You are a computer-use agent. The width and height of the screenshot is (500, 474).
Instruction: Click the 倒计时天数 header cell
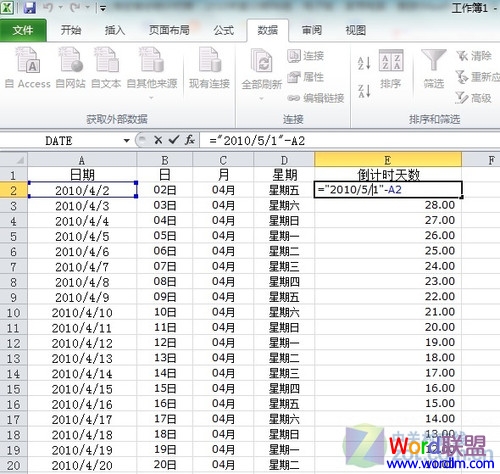click(x=388, y=175)
